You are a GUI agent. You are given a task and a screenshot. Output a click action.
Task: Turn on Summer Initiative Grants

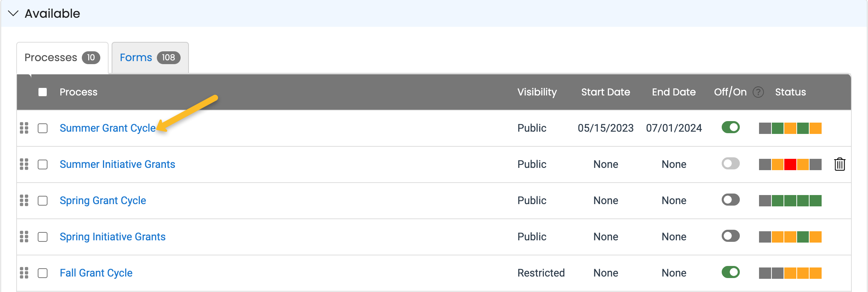[x=730, y=164]
